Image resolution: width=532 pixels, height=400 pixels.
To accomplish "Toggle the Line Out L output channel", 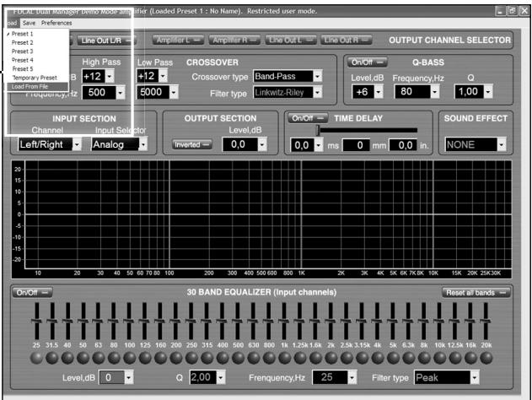I will coord(291,40).
